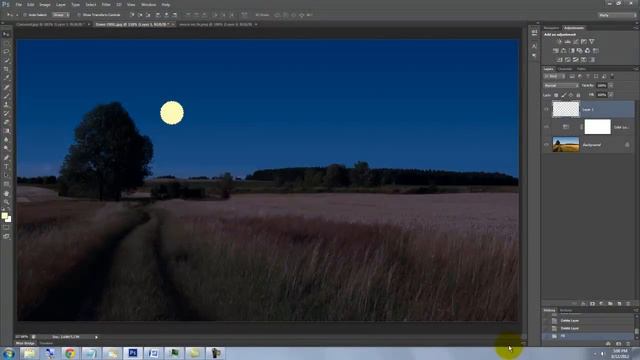The height and width of the screenshot is (360, 640).
Task: Open the layer filter Kind dropdown
Action: coord(554,76)
